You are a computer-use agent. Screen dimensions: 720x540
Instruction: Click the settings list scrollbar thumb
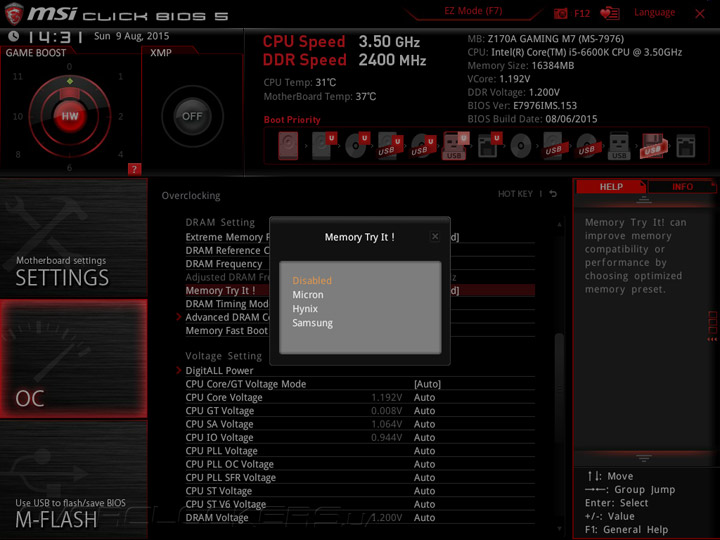pos(559,388)
